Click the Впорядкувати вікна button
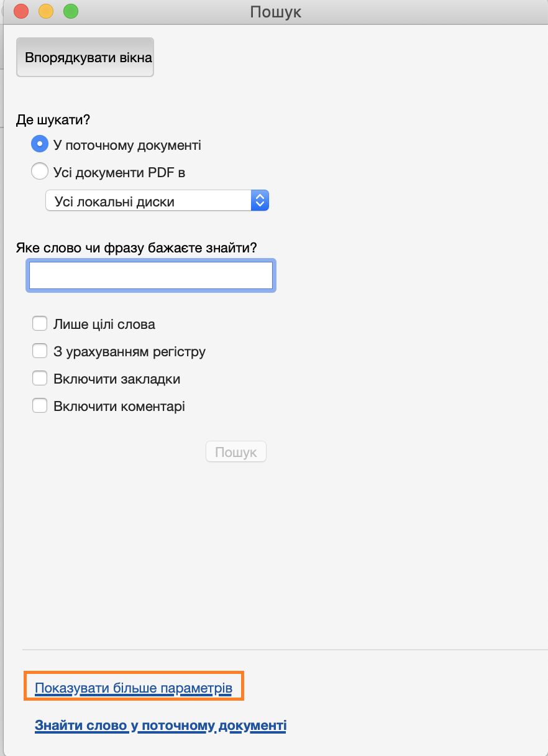This screenshot has height=756, width=548. [x=85, y=58]
